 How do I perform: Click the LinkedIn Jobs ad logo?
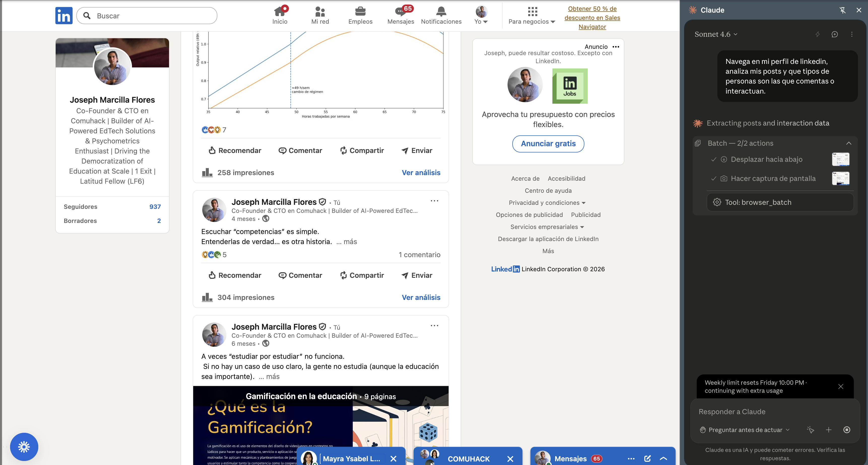(x=570, y=86)
